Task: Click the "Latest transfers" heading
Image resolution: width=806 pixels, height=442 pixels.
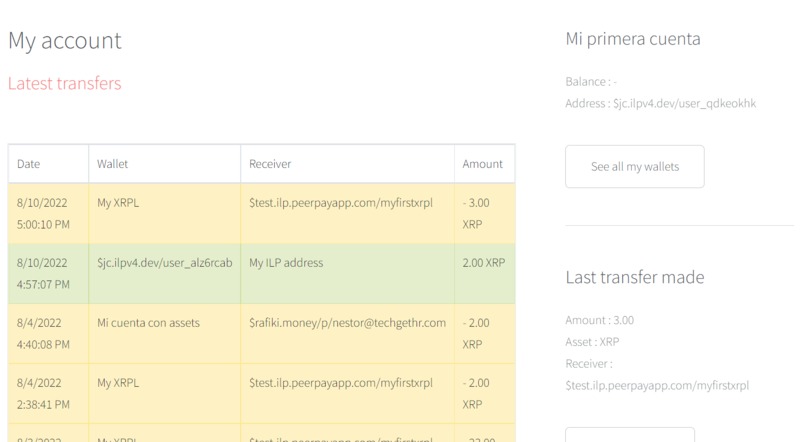Action: click(x=64, y=84)
